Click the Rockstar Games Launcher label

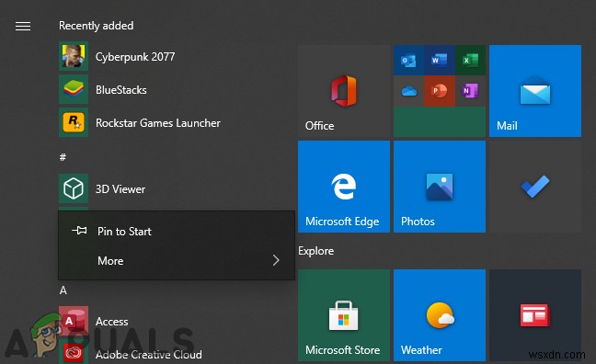(158, 123)
